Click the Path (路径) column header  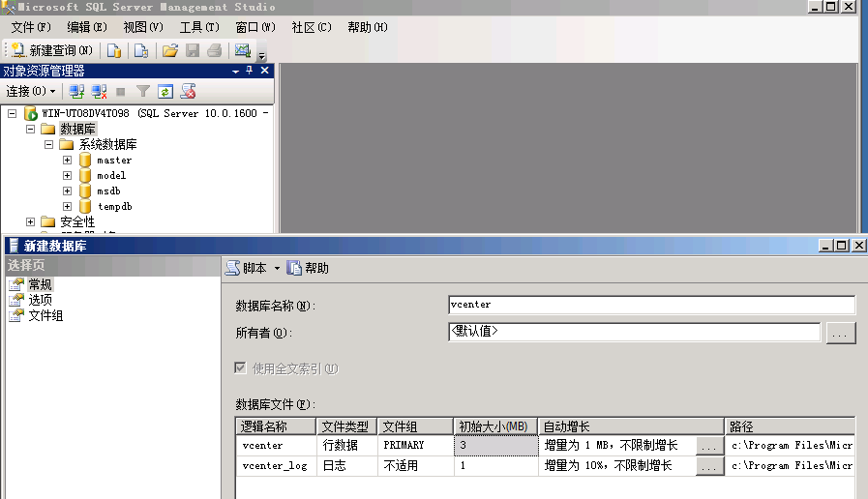tap(790, 426)
